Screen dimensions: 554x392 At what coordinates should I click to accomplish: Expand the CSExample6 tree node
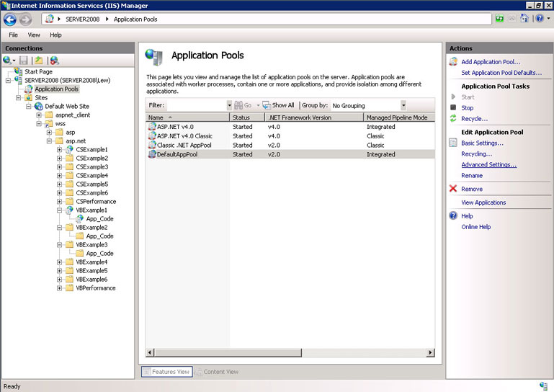(60, 193)
